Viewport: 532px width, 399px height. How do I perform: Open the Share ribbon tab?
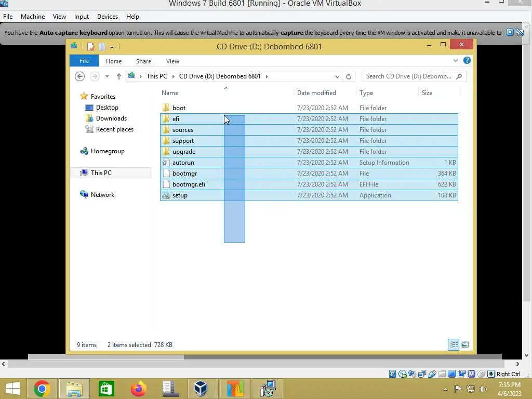pyautogui.click(x=143, y=61)
